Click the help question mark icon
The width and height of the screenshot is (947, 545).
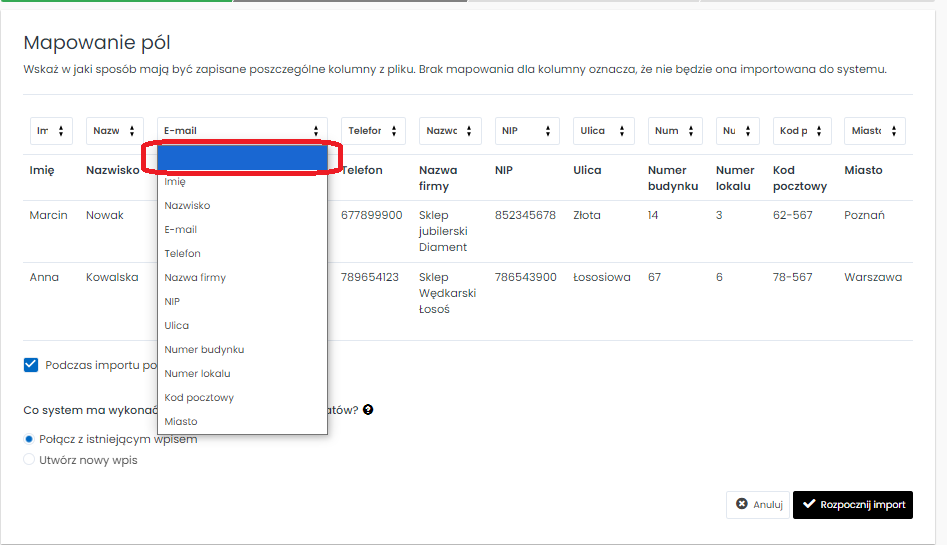(368, 410)
